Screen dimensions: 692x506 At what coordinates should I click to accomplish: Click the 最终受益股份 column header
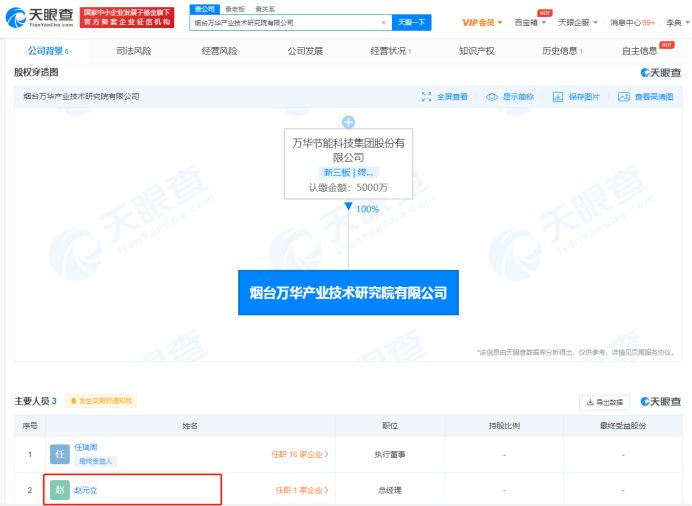[x=623, y=426]
